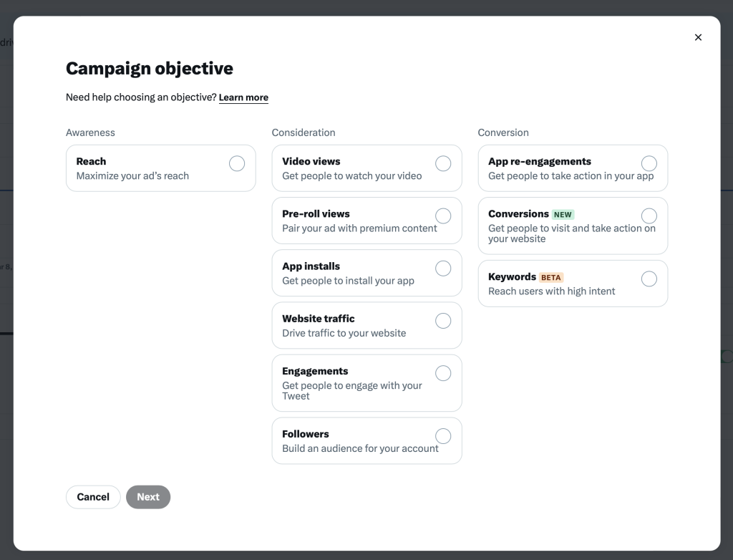Select the App re-engagements radio button
Image resolution: width=733 pixels, height=560 pixels.
click(x=649, y=164)
